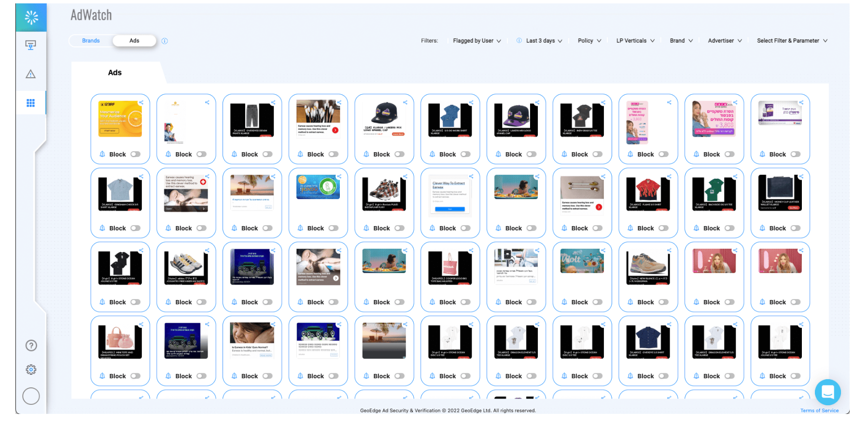Click the AdWatch logo icon in sidebar
The image size is (868, 427).
coord(31,18)
